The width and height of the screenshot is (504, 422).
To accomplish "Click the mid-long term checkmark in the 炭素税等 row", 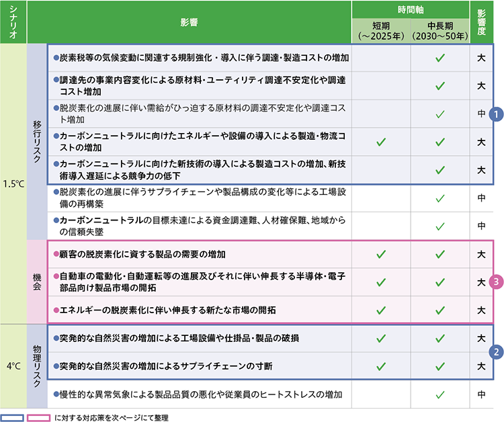I will (439, 58).
